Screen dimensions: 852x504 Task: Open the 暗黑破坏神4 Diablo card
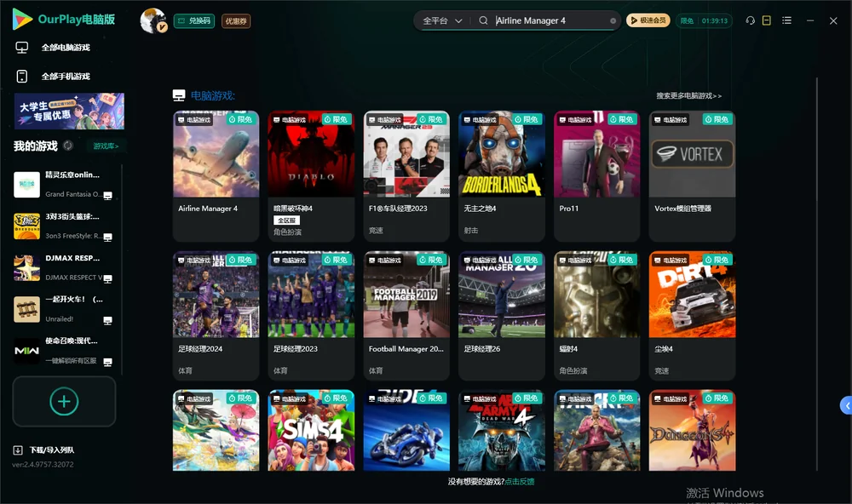pyautogui.click(x=311, y=176)
